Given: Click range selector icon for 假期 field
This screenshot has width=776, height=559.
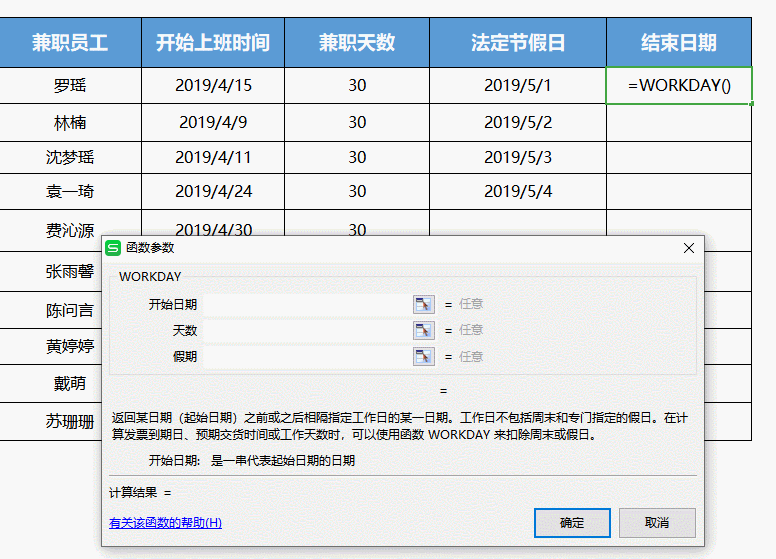Looking at the screenshot, I should coord(423,356).
